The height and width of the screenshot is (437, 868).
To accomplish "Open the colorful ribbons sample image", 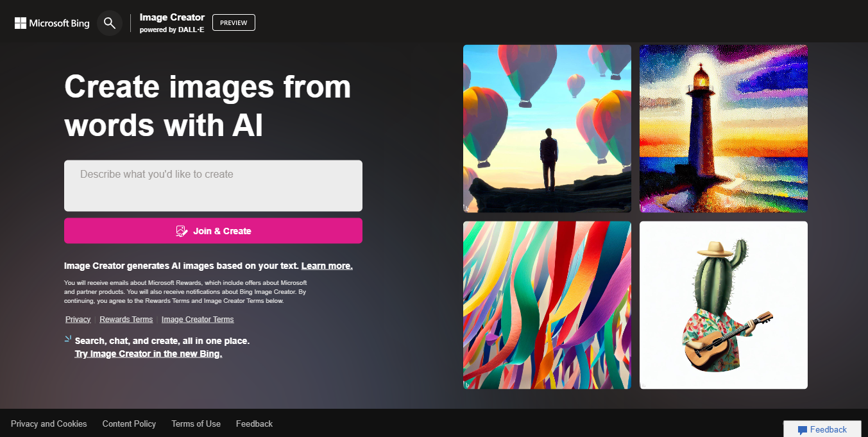I will [x=547, y=305].
